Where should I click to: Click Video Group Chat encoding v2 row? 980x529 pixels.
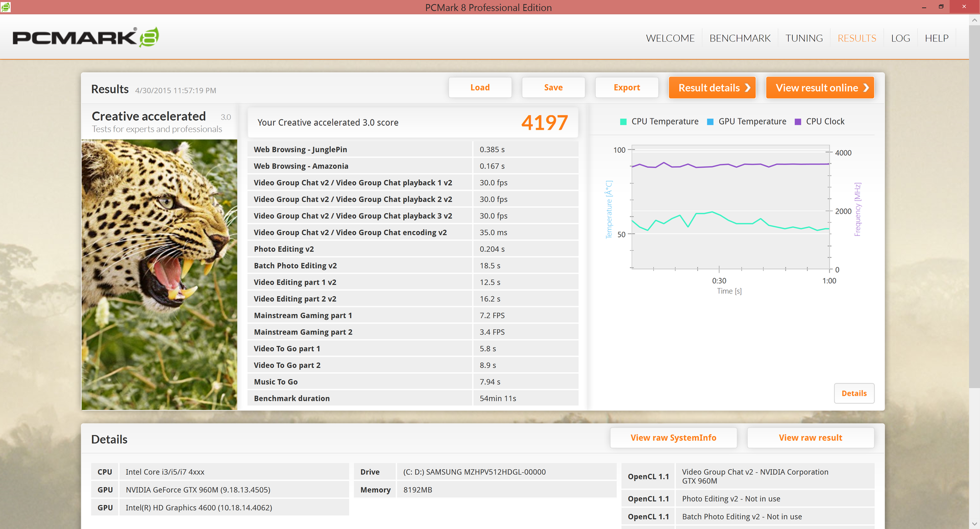(x=413, y=232)
